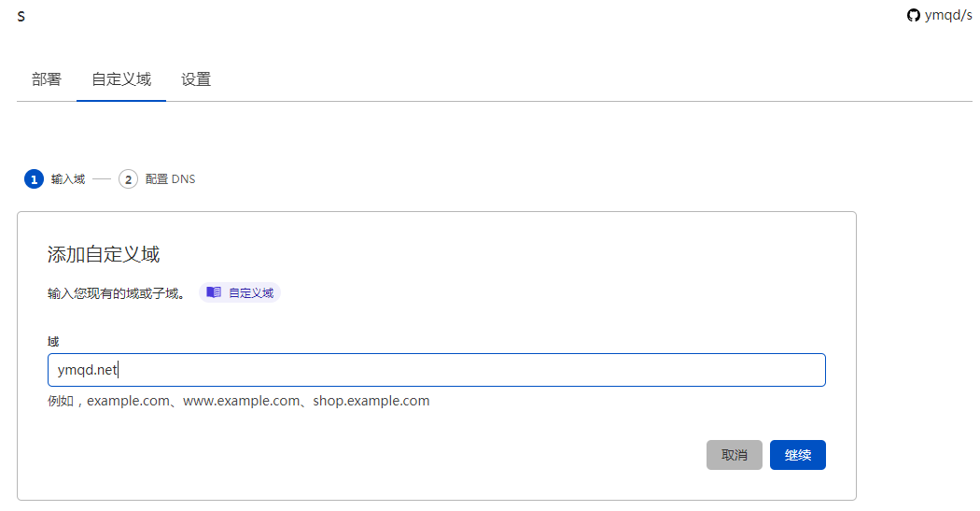Select the 输入域 step label
The image size is (980, 511).
pyautogui.click(x=68, y=179)
